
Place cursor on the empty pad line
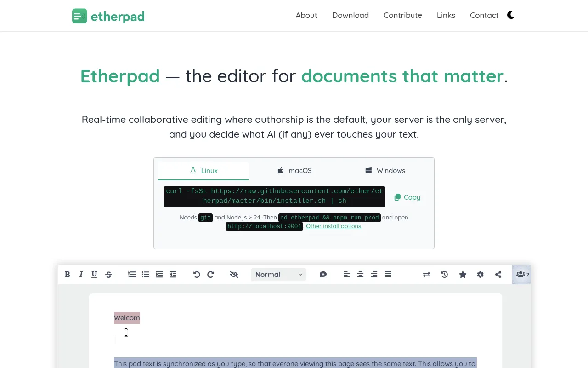click(294, 340)
